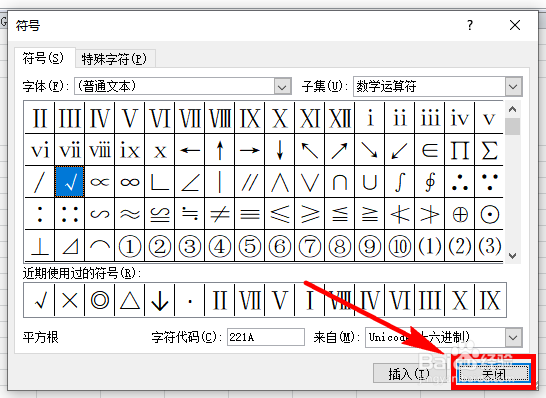Pick Roman numeral Ⅻ in the symbol grid
Image resolution: width=546 pixels, height=398 pixels.
coord(340,118)
